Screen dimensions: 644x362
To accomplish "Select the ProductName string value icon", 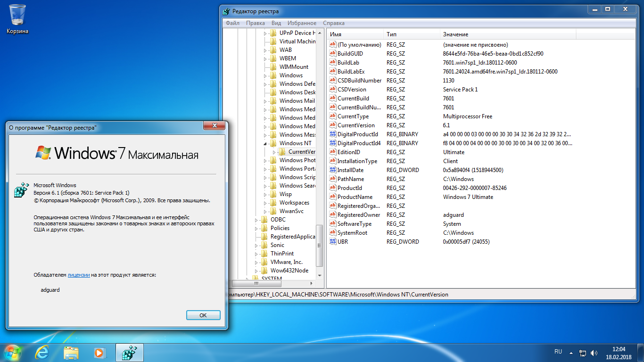I will (333, 197).
